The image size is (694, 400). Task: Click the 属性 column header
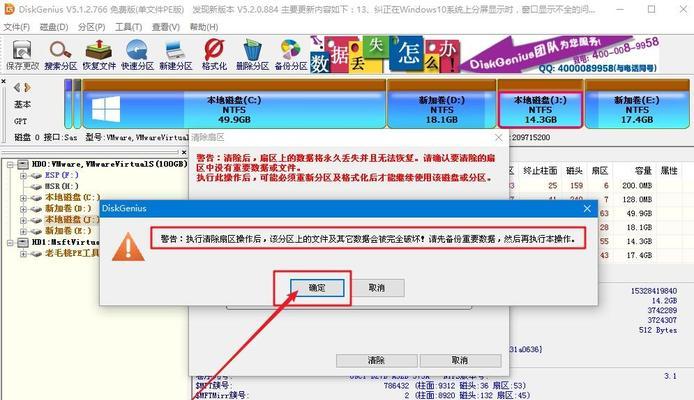pos(669,171)
